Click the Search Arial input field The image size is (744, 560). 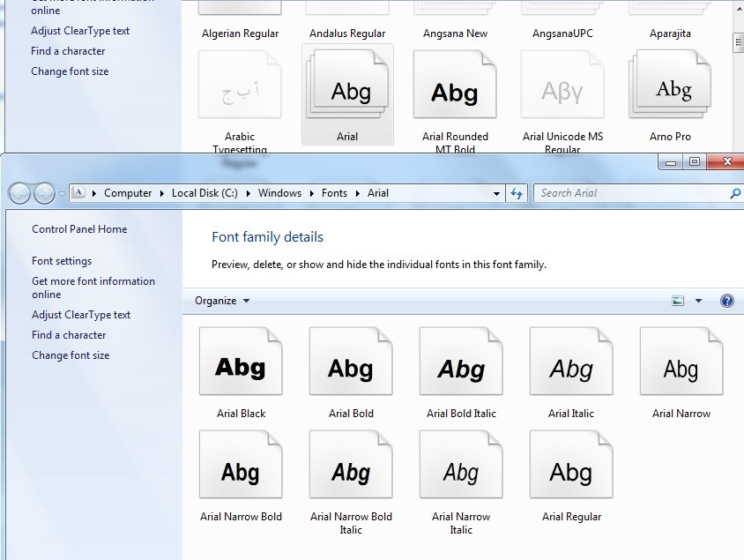633,193
